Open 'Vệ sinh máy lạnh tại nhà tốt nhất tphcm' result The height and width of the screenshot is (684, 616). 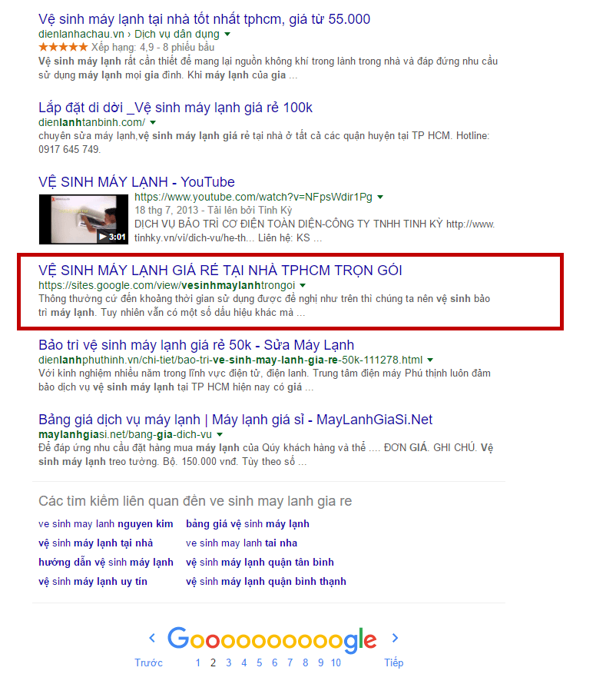(x=204, y=19)
